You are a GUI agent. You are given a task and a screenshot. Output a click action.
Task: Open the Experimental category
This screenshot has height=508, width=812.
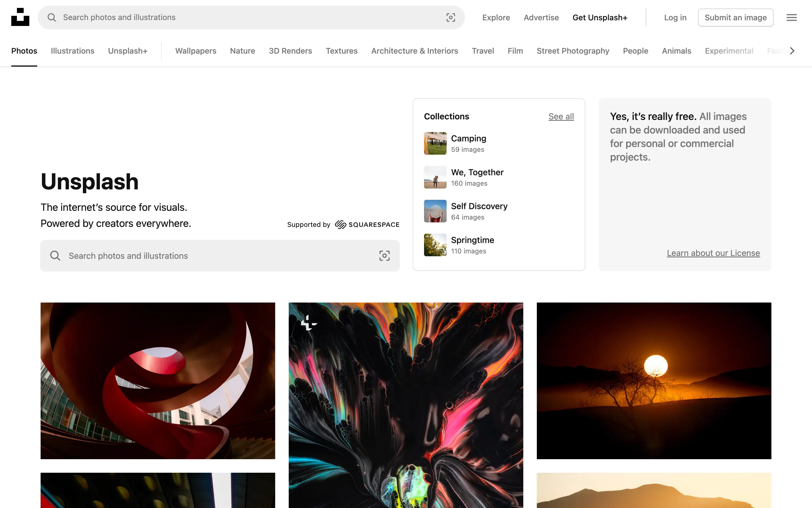(x=729, y=51)
